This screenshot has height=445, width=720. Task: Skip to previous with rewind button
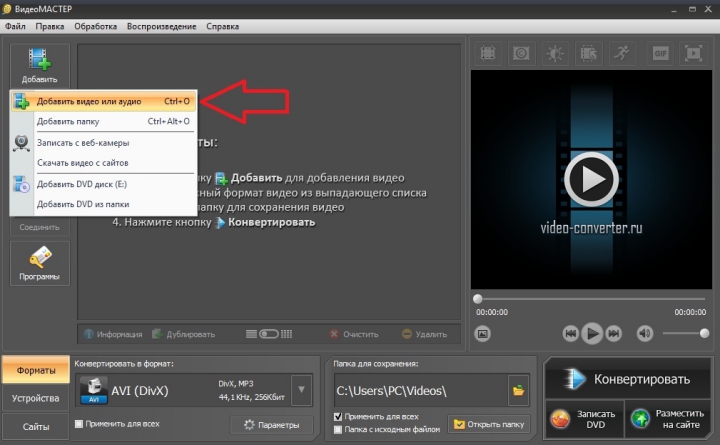point(571,333)
